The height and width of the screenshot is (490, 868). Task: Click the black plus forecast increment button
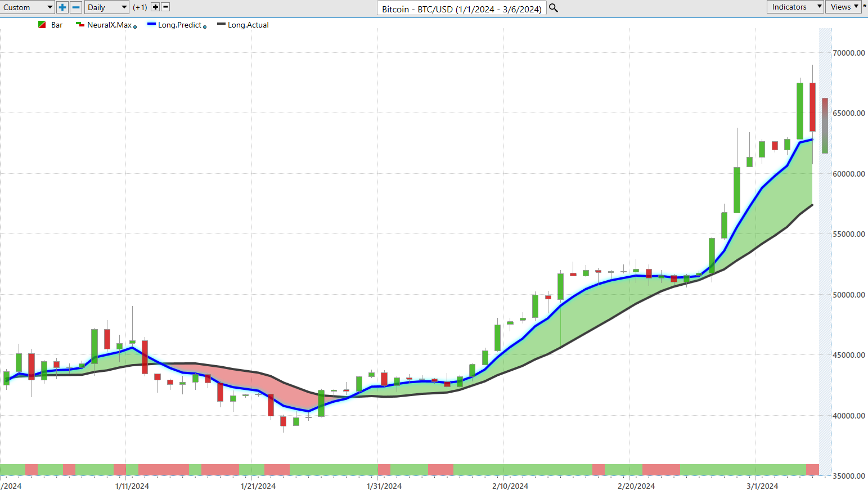(155, 7)
